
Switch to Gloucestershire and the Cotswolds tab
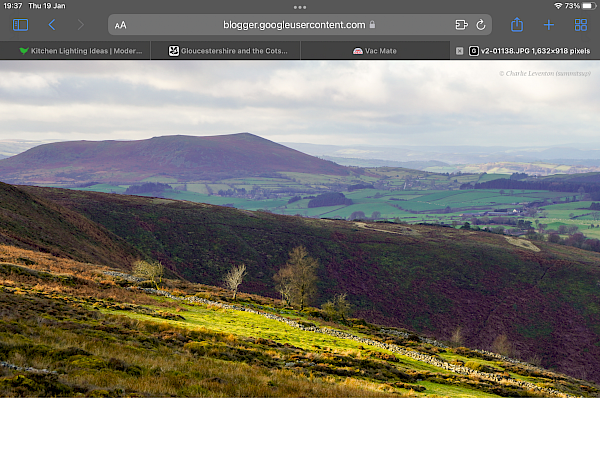(x=230, y=50)
